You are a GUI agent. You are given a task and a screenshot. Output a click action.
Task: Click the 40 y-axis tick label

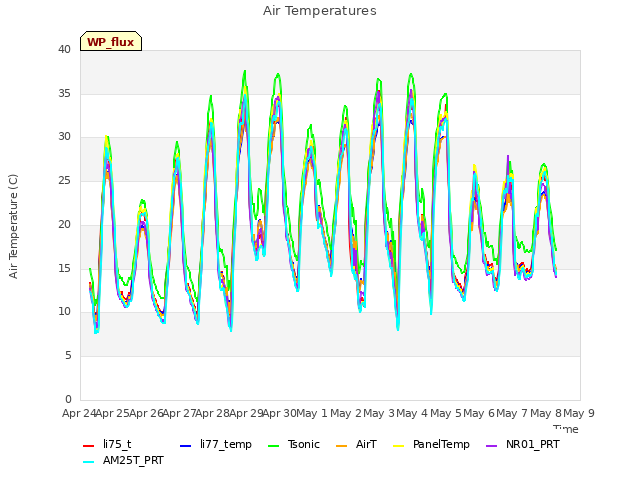pyautogui.click(x=64, y=49)
